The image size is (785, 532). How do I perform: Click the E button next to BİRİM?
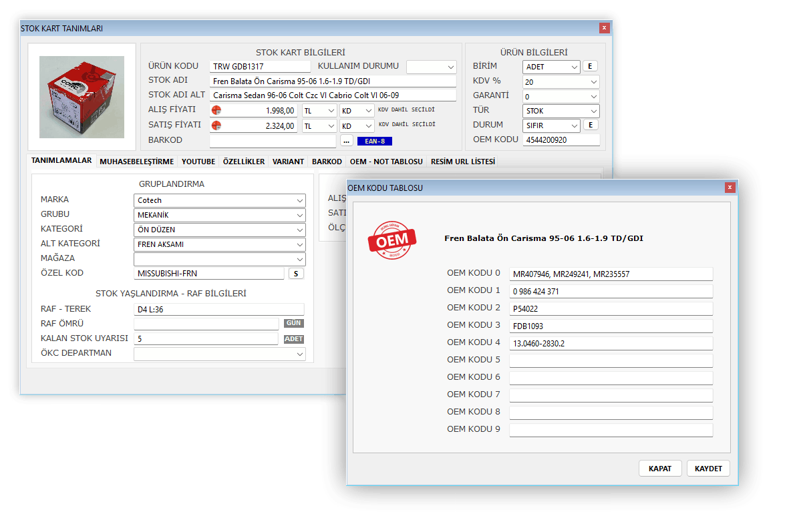[x=590, y=66]
